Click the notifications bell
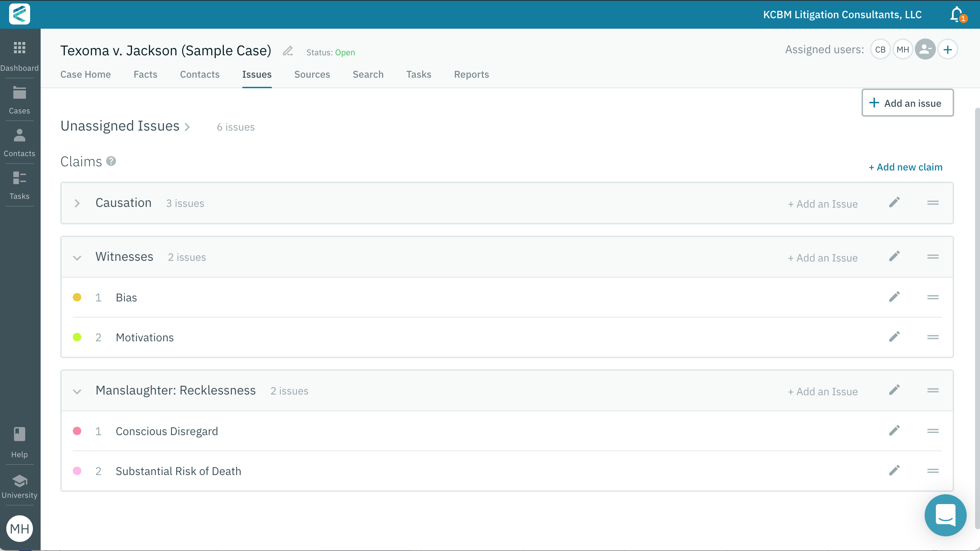Screen dimensions: 980x551 click(956, 14)
